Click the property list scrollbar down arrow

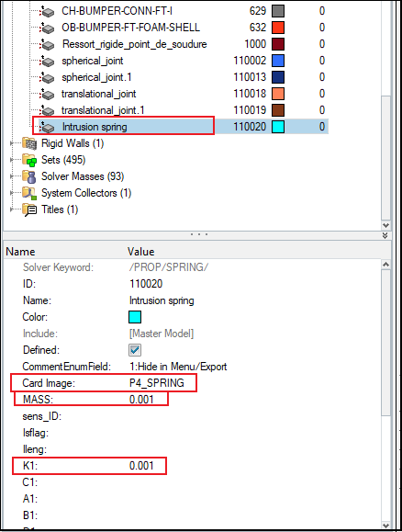coord(385,526)
